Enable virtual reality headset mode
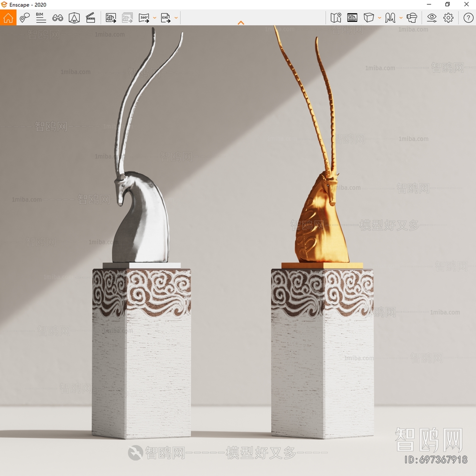476x476 pixels. coord(412,18)
